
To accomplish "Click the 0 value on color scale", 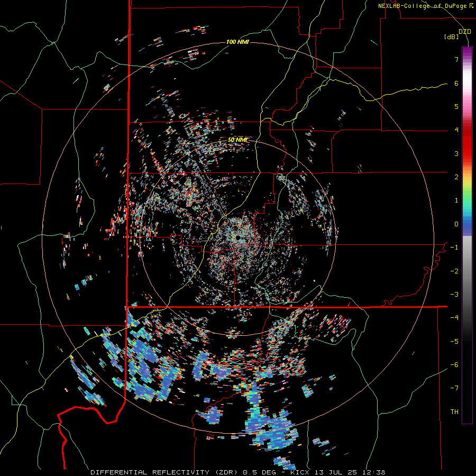I will pyautogui.click(x=456, y=224).
